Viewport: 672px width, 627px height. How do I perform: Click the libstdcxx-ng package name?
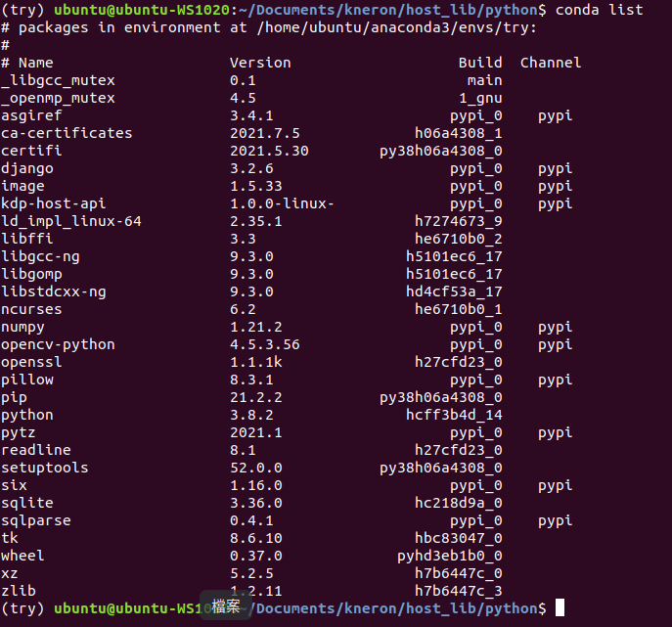pos(54,291)
